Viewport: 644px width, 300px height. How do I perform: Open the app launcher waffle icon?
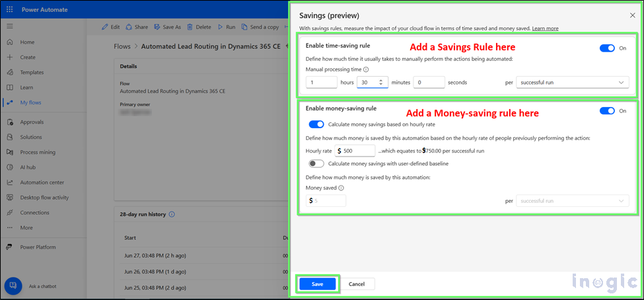coord(10,9)
